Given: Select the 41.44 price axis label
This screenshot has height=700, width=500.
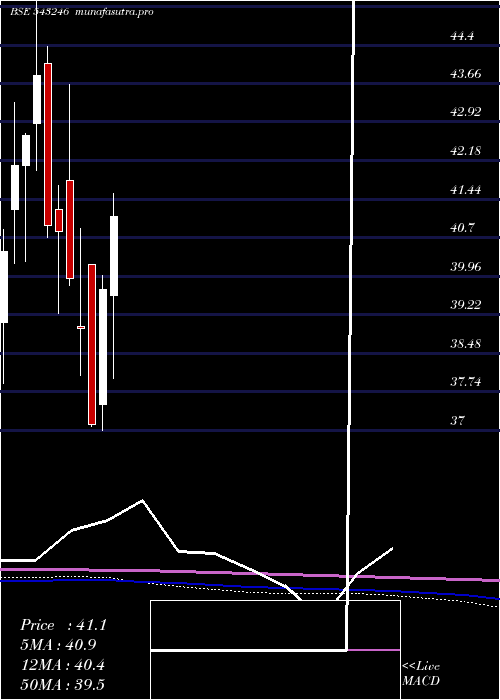Looking at the screenshot, I should (466, 190).
